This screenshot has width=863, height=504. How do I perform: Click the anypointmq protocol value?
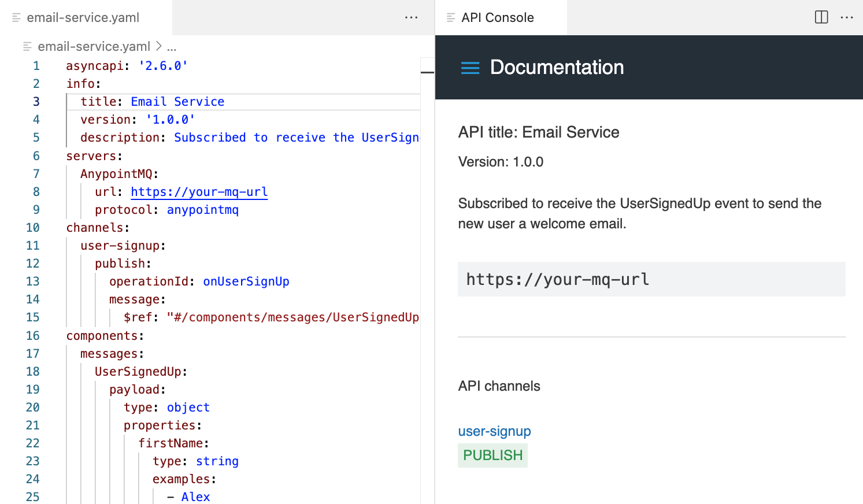pos(203,210)
